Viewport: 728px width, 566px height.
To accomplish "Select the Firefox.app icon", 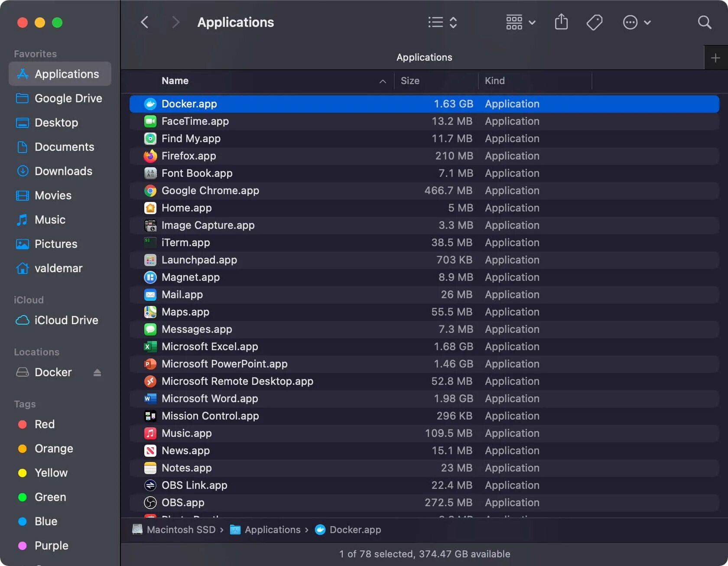I will coord(150,156).
